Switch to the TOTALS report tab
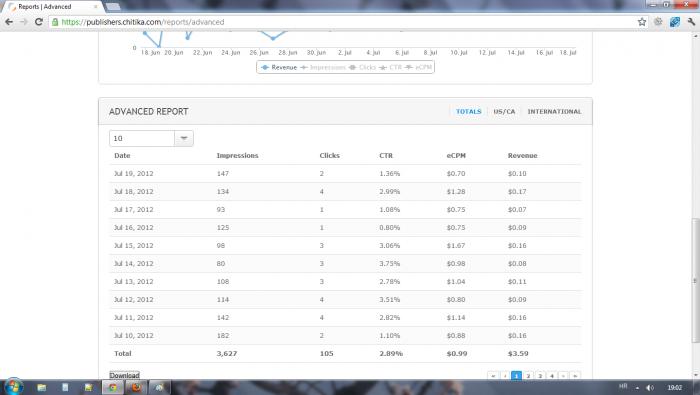 (x=468, y=112)
